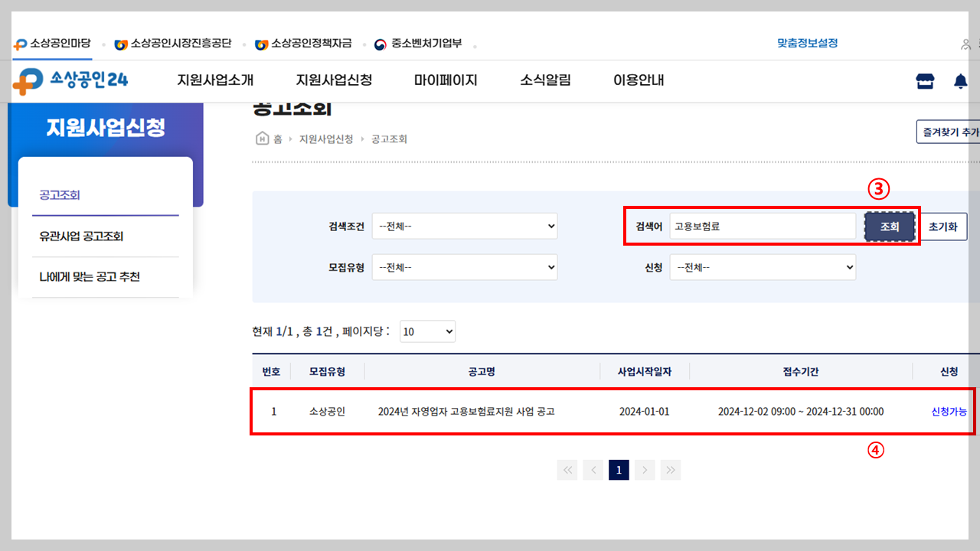The width and height of the screenshot is (980, 551).
Task: Open the 검색조건 dropdown
Action: tap(465, 226)
